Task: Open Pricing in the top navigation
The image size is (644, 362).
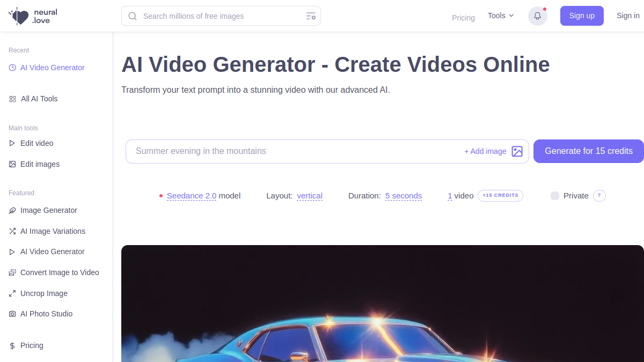Action: tap(463, 18)
